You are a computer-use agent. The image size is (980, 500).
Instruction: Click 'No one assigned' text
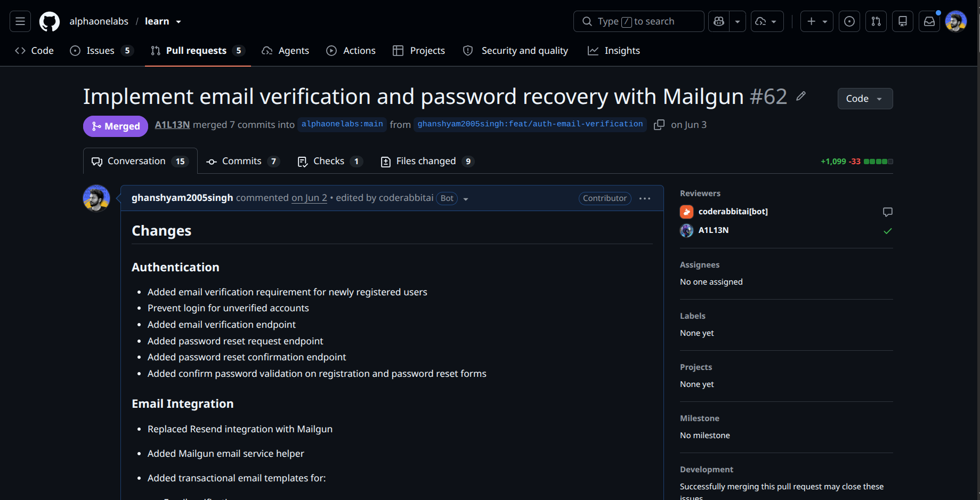tap(711, 282)
